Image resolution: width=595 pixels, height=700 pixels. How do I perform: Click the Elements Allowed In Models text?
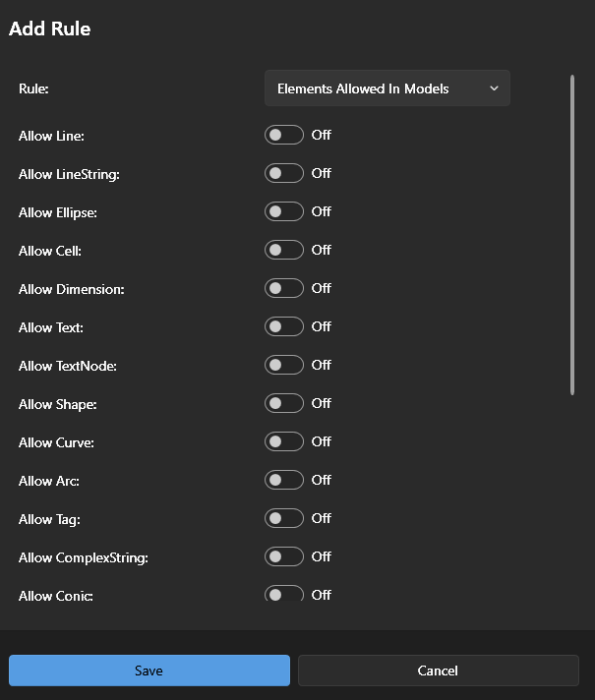click(363, 88)
